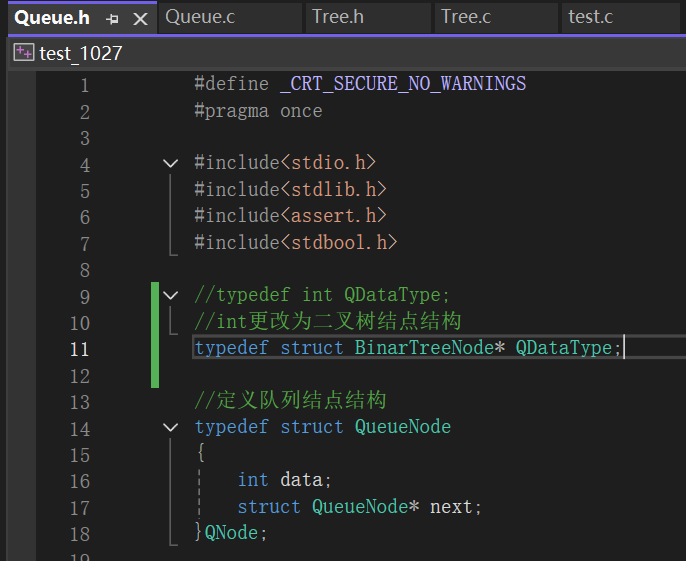Switch to the Queue.c tab
This screenshot has height=561, width=686.
coord(230,18)
